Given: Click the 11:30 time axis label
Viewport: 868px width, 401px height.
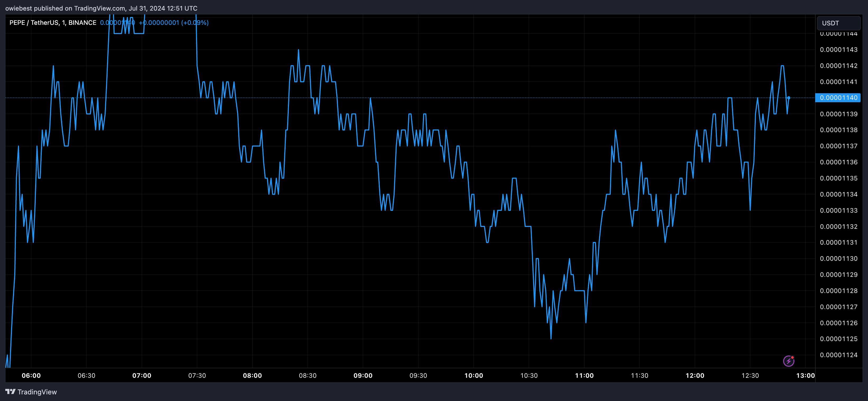Looking at the screenshot, I should point(640,375).
